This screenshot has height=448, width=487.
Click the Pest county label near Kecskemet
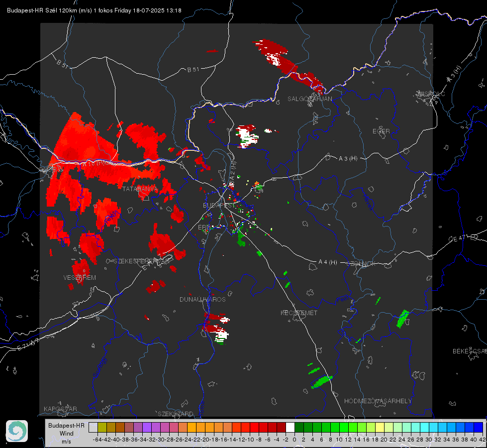(x=342, y=300)
